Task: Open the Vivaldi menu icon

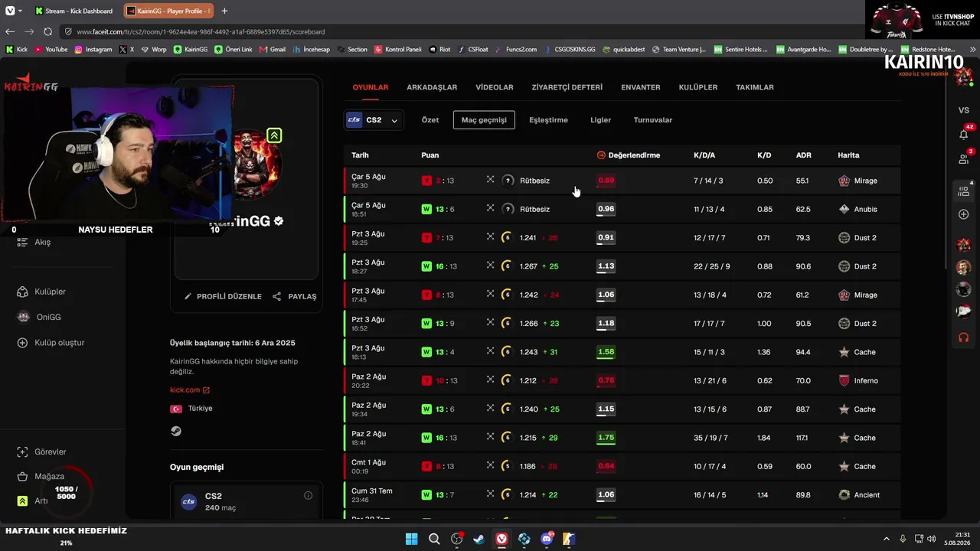Action: [10, 11]
